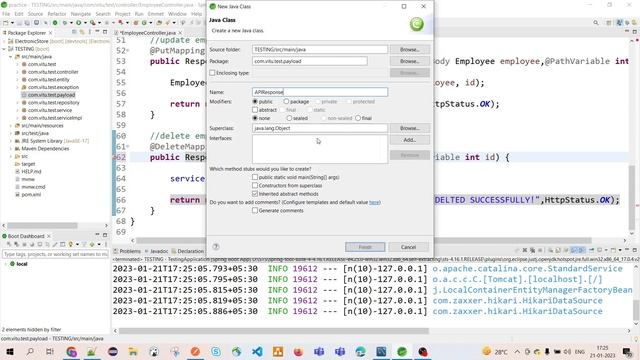This screenshot has height=360, width=640.
Task: Check Constructors from superclass option
Action: point(255,185)
